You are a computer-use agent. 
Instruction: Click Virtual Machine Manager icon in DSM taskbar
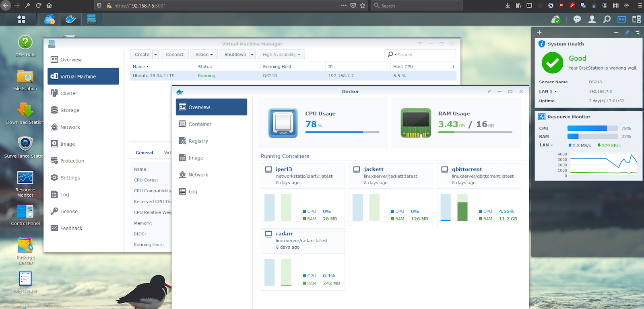[91, 19]
